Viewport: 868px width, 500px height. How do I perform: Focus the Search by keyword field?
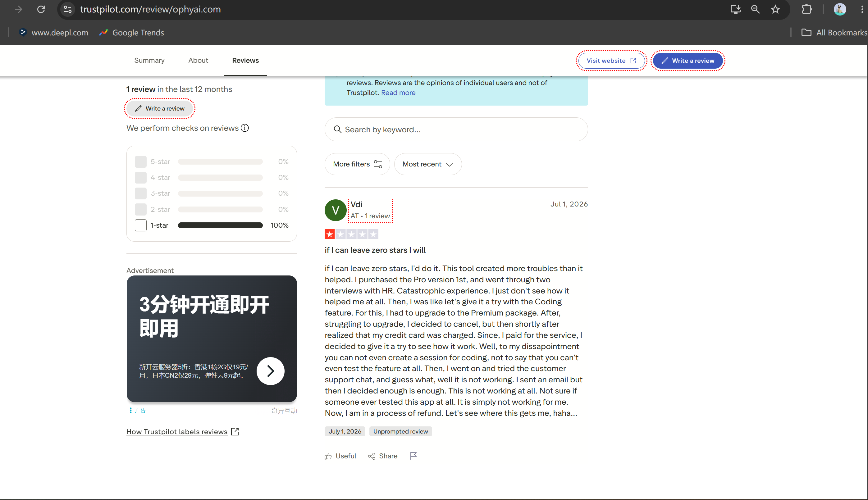click(x=456, y=130)
